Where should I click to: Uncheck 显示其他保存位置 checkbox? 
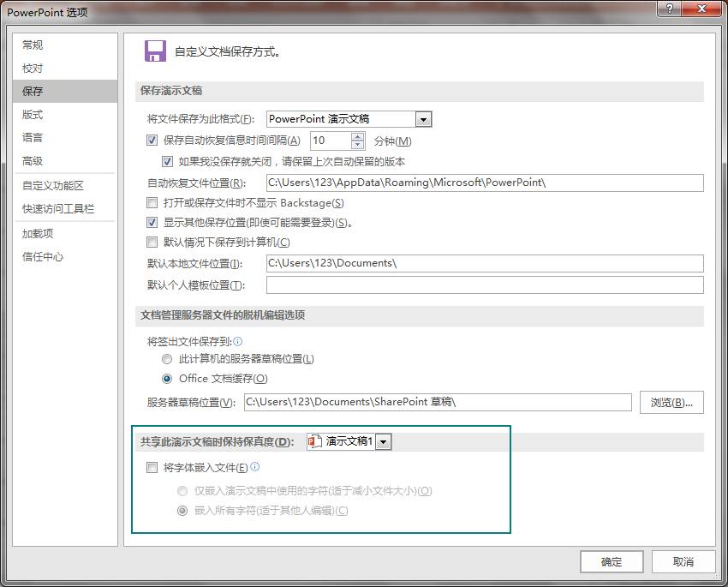pos(152,223)
